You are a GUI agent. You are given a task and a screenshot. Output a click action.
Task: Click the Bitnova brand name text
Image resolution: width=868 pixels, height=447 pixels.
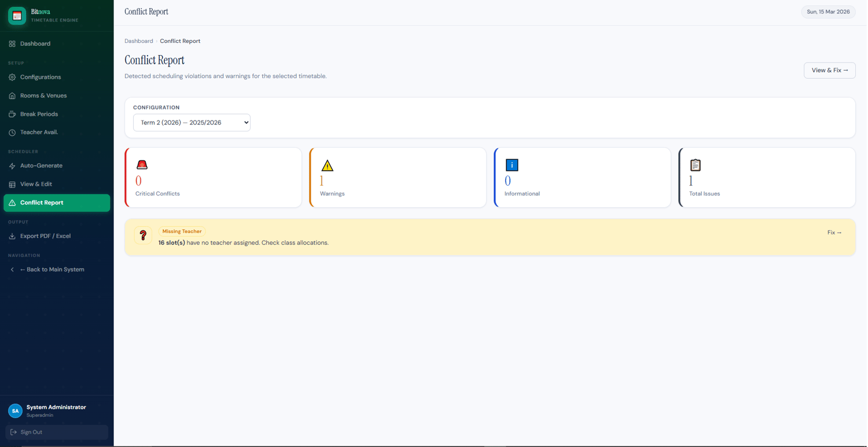click(41, 12)
